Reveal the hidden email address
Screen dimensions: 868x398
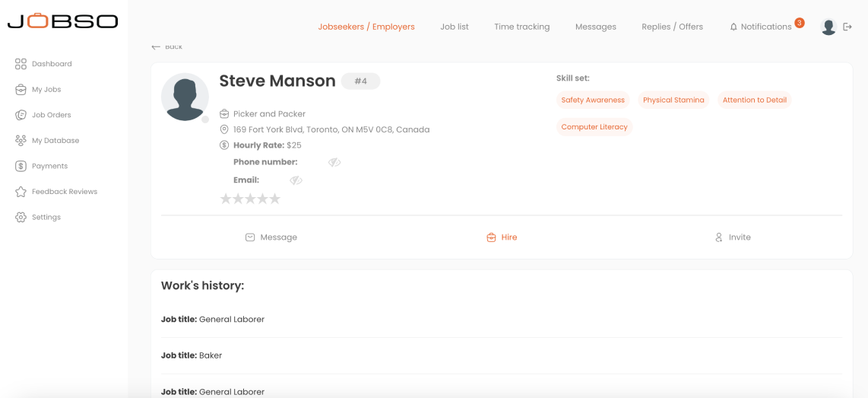(x=296, y=180)
